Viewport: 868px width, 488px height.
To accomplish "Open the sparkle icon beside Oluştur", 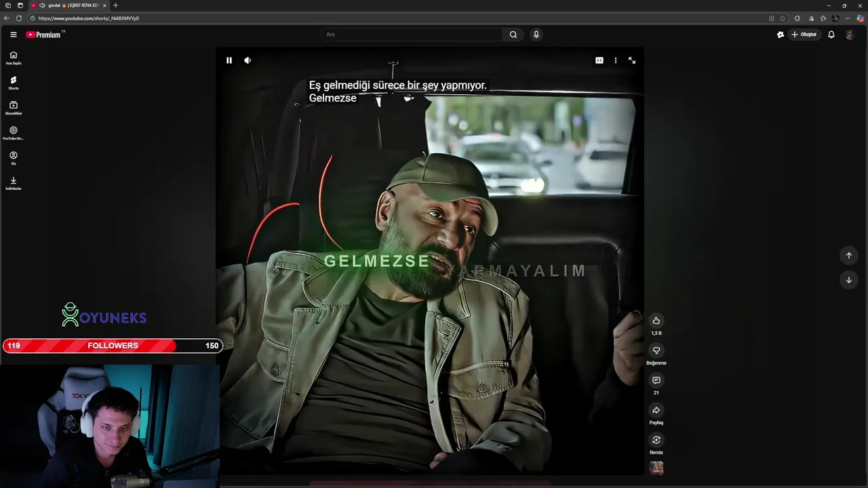I will (x=781, y=35).
